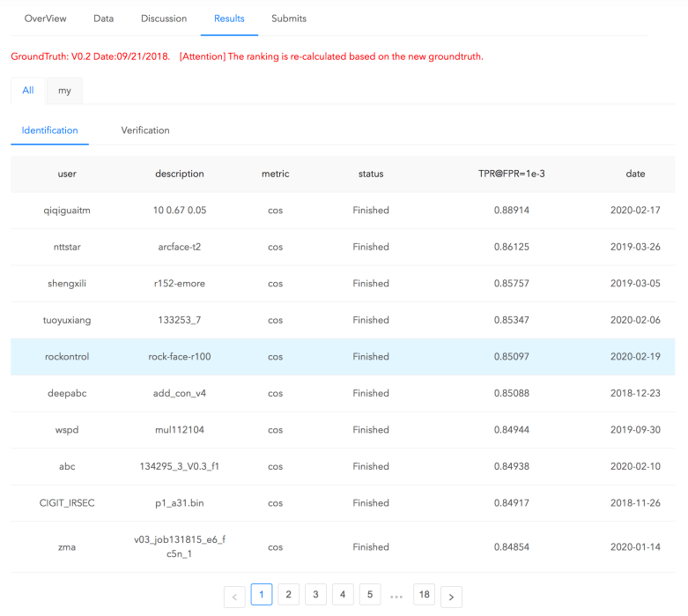Select the Identification sub-tab
The height and width of the screenshot is (616, 688).
[x=50, y=130]
